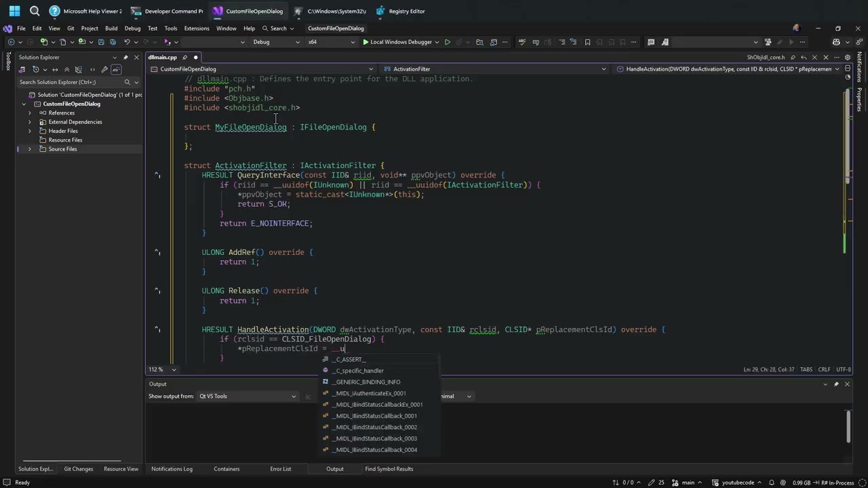Pin the Solution Explorer panel
Screen dimensions: 868x488
pos(125,57)
